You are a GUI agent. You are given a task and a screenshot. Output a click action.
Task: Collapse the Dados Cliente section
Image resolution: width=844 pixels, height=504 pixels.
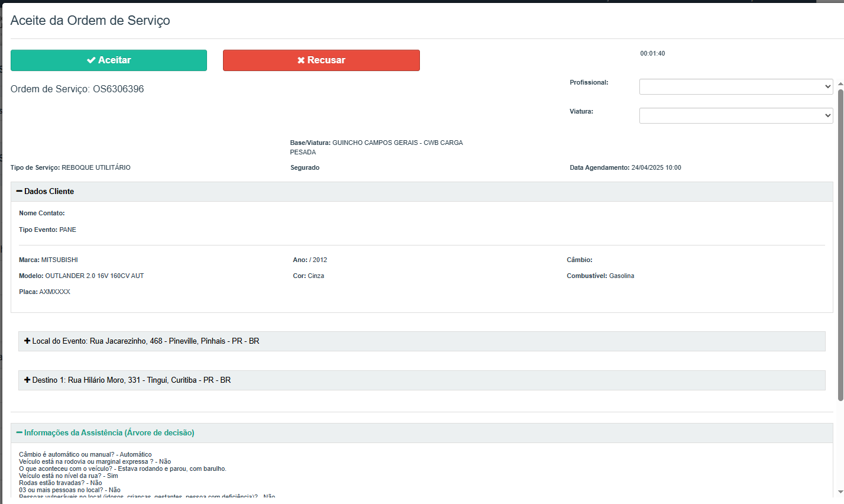click(x=422, y=192)
